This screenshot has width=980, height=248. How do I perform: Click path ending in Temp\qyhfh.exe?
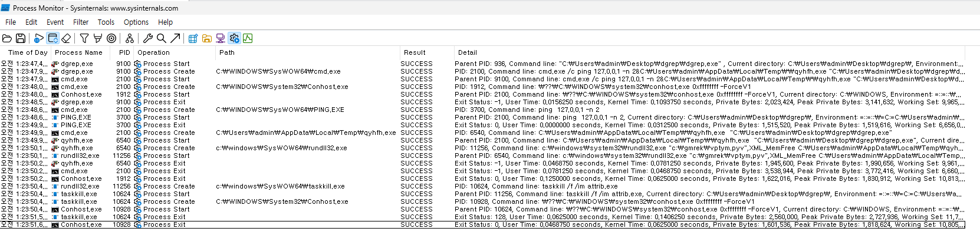pos(306,133)
